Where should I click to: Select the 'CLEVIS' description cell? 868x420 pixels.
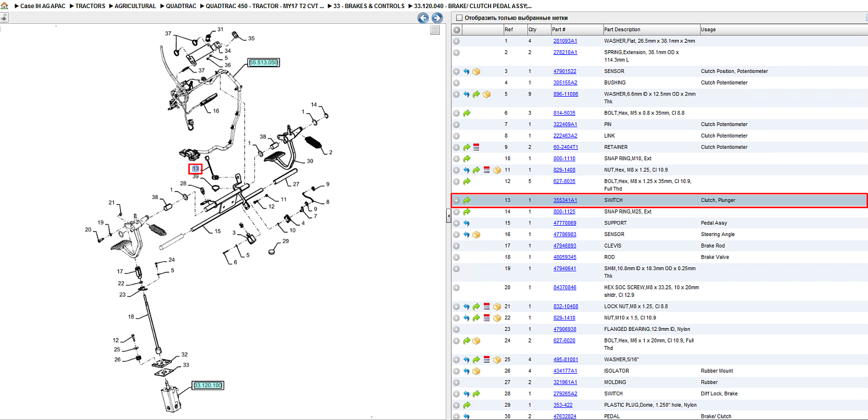613,246
